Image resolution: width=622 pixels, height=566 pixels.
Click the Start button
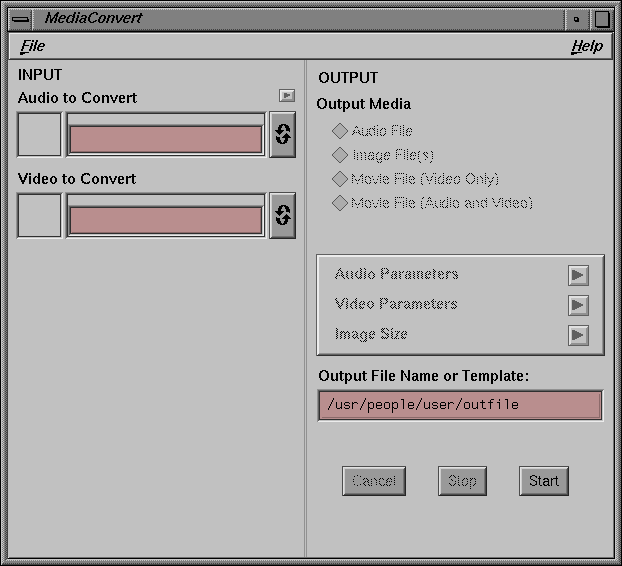544,481
